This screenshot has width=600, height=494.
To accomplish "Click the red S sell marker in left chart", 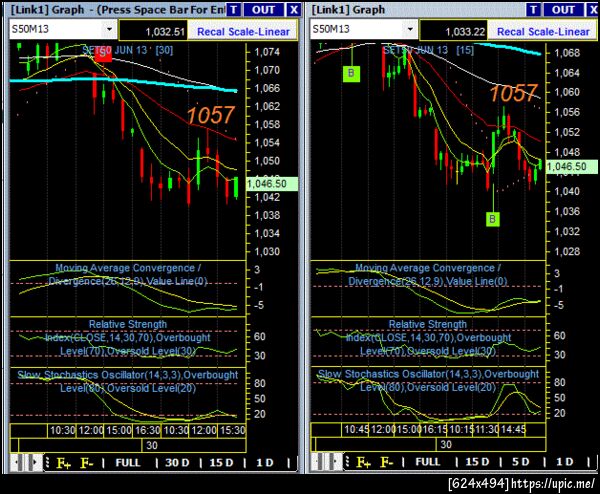I will point(103,54).
